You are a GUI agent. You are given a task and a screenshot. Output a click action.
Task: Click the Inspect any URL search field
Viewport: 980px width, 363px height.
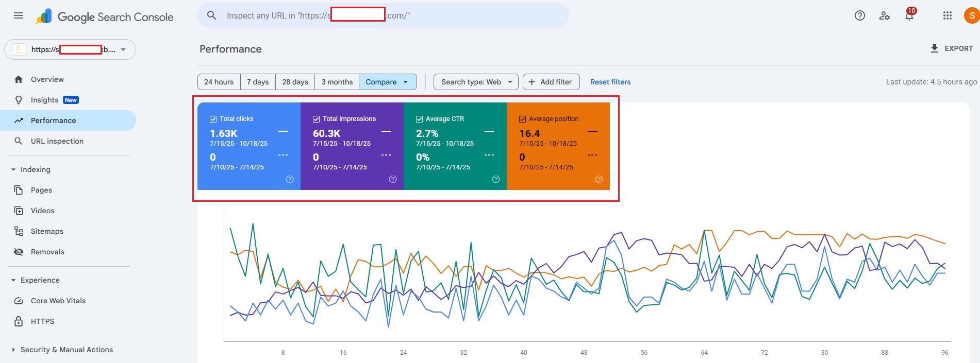[x=392, y=16]
